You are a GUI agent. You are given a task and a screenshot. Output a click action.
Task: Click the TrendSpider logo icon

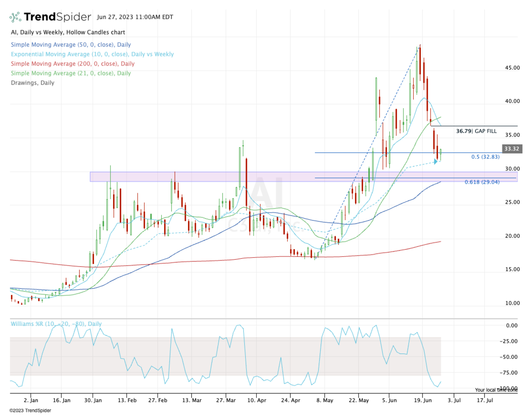pyautogui.click(x=15, y=16)
